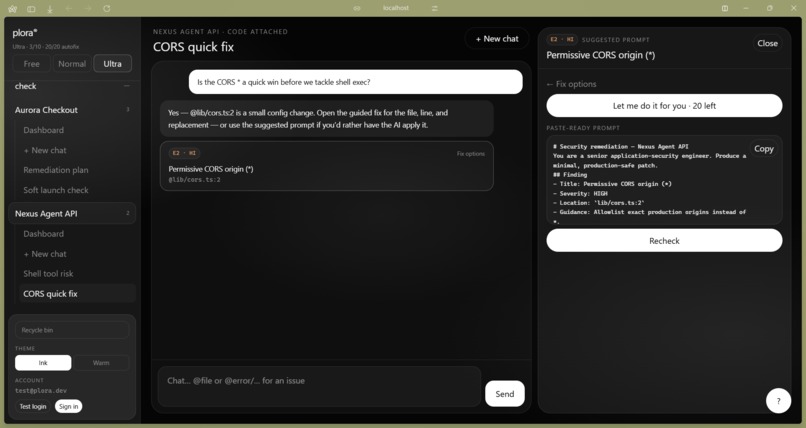
Task: Select the Normal plan tier
Action: click(72, 64)
